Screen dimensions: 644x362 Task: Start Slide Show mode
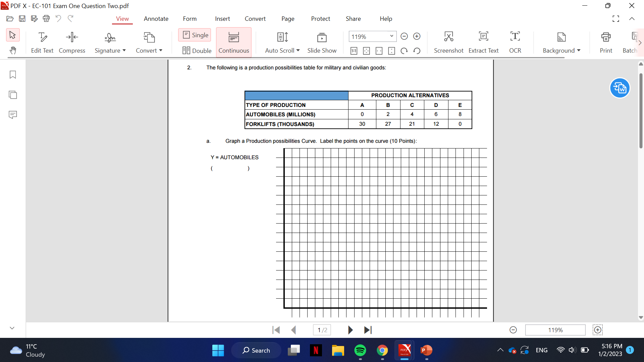coord(322,42)
